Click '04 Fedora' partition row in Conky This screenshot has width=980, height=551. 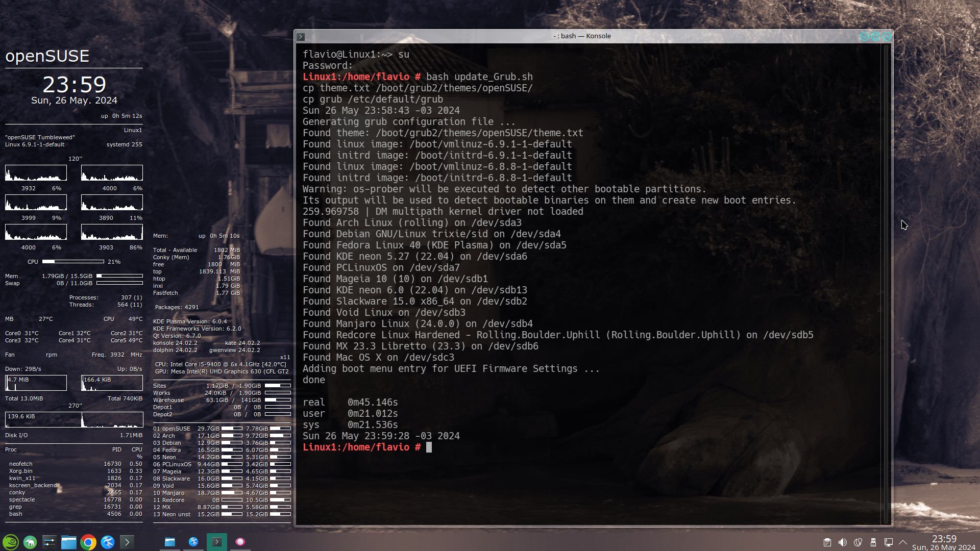pos(222,450)
